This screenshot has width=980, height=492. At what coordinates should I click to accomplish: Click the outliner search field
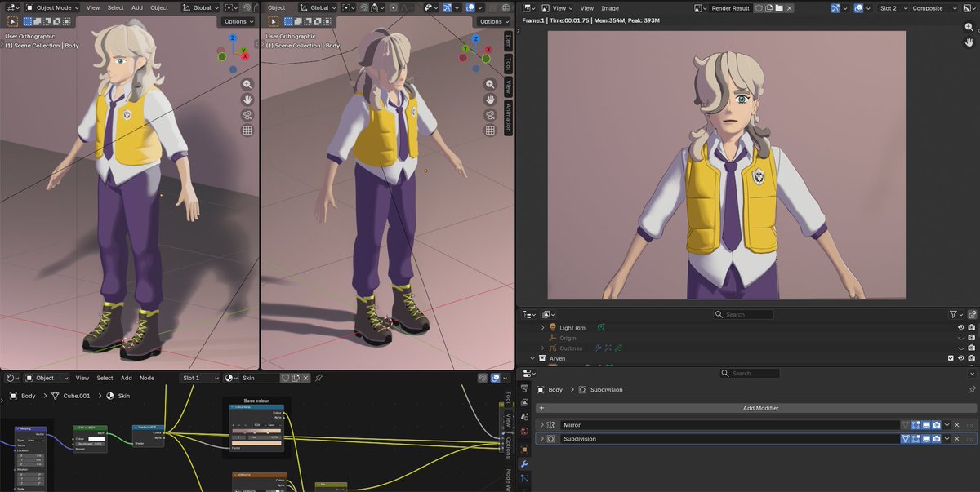(x=743, y=314)
